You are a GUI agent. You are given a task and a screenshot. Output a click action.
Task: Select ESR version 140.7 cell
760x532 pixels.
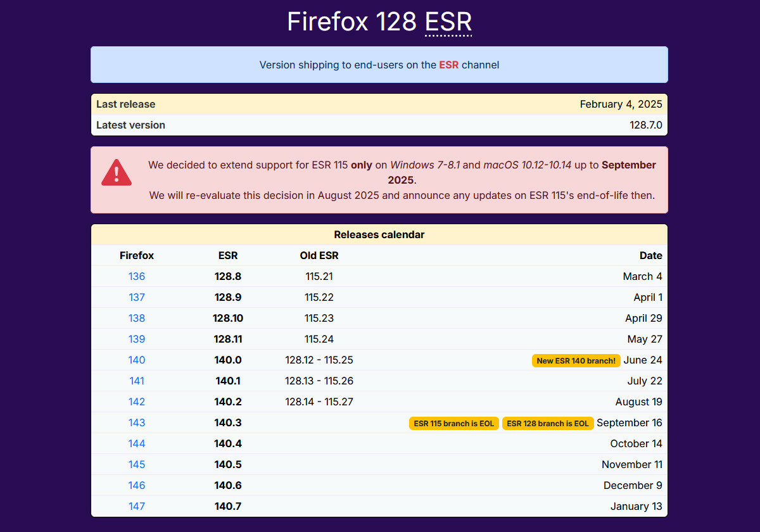tap(228, 506)
